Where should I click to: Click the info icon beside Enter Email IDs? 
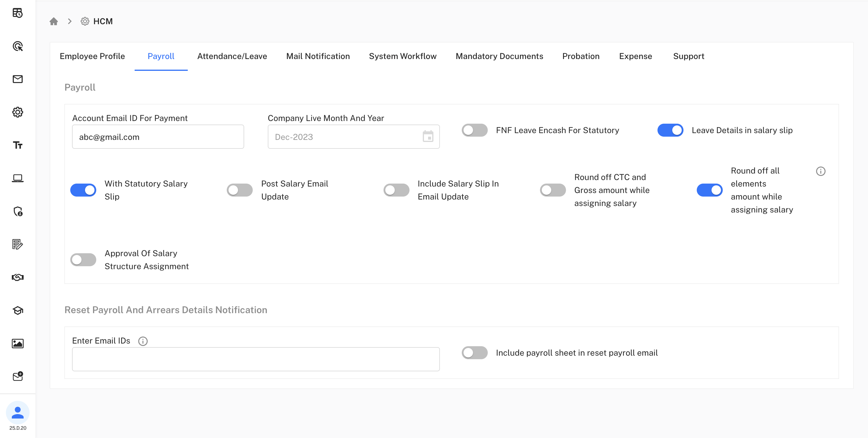pos(143,341)
